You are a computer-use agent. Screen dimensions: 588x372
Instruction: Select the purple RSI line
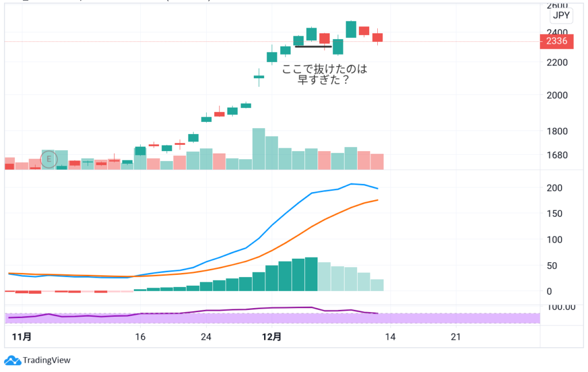(x=230, y=310)
